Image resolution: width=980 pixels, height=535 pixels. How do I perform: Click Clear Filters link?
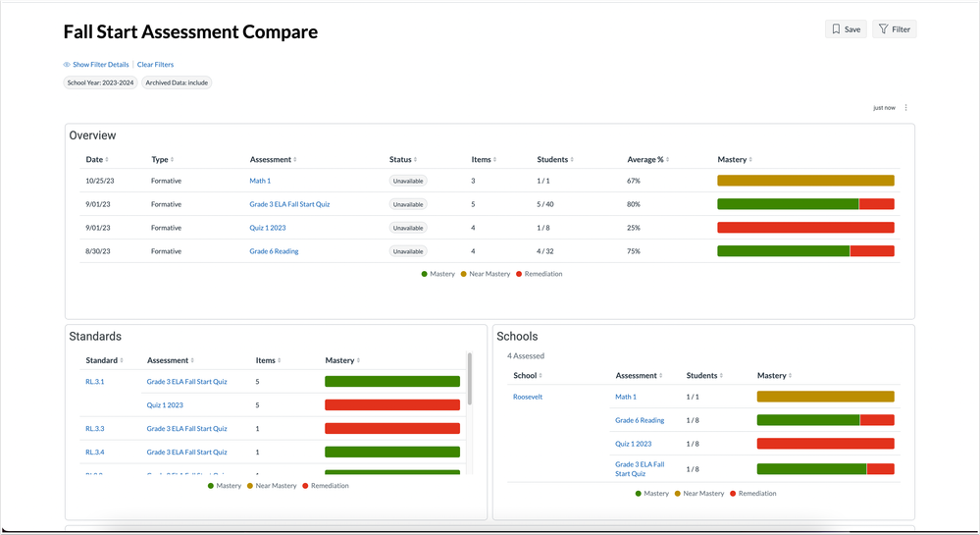pyautogui.click(x=155, y=65)
